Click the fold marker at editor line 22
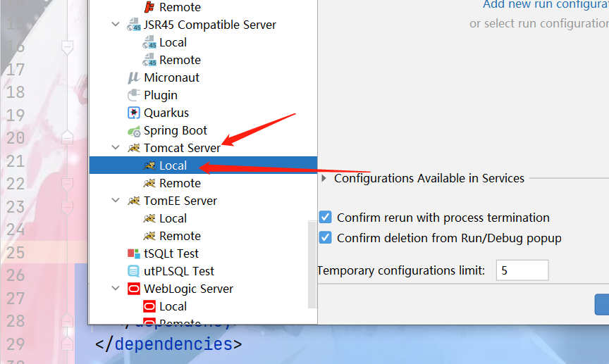This screenshot has height=364, width=609. [68, 184]
